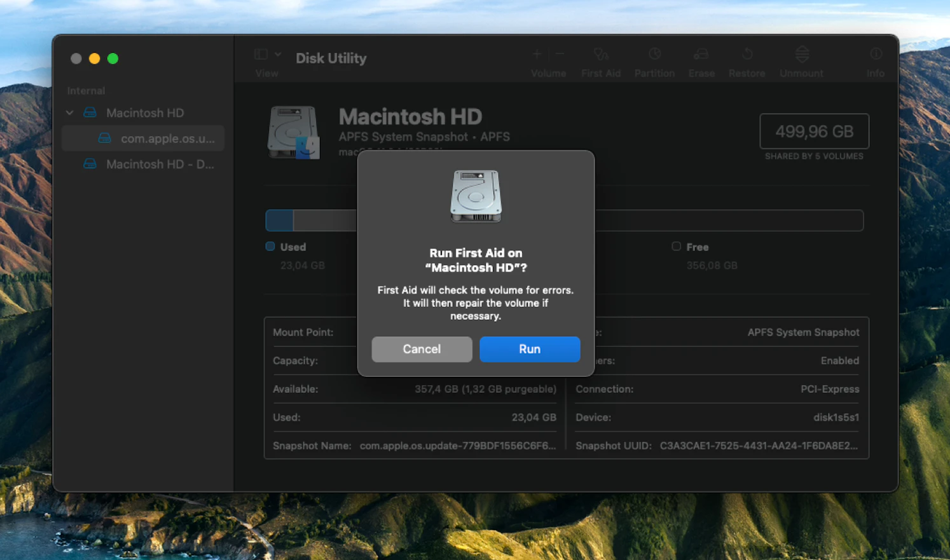The image size is (950, 560).
Task: Click the Macintosh HD volume title
Action: pos(410,116)
